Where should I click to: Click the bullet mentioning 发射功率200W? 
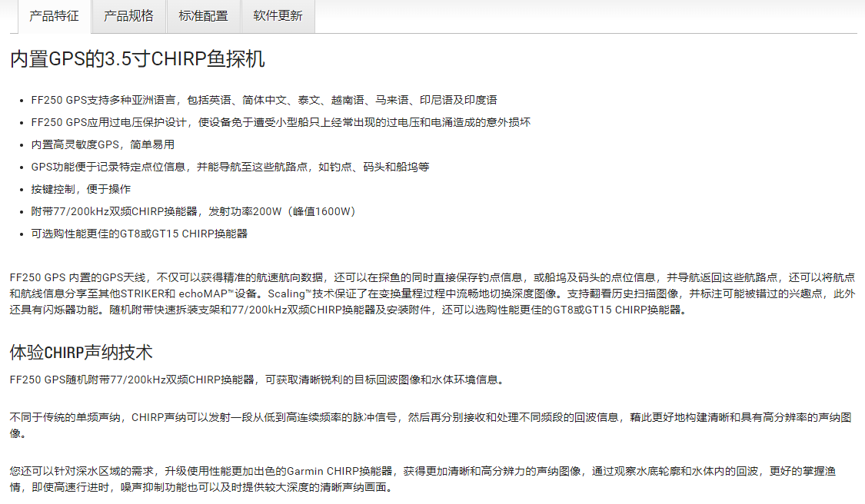coord(193,211)
